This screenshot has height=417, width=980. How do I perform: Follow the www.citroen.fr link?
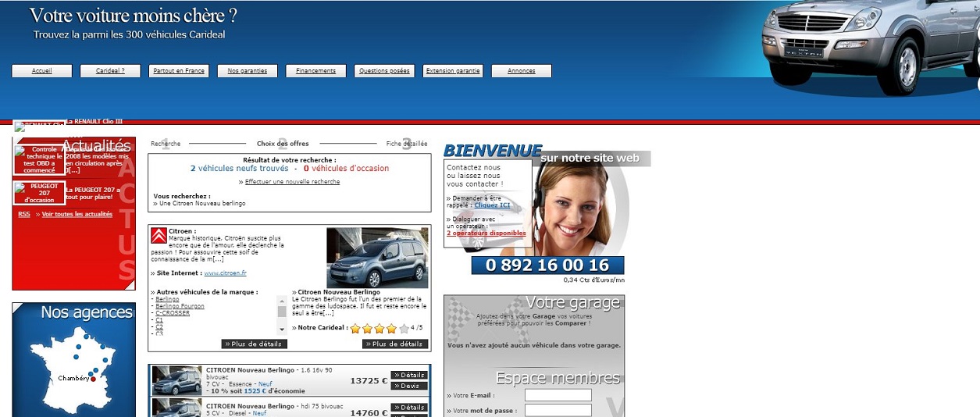coord(225,273)
